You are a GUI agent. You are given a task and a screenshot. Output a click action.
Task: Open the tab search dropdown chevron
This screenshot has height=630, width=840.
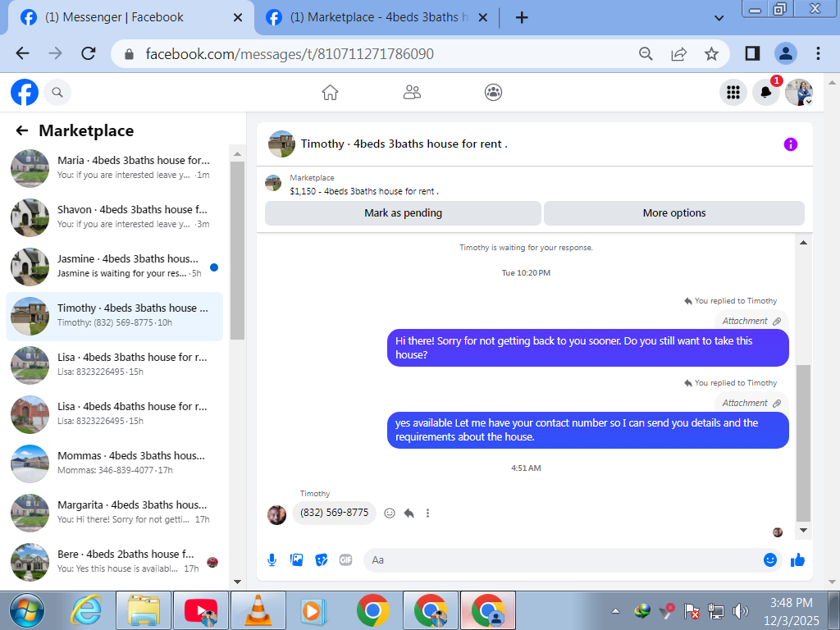click(x=719, y=18)
